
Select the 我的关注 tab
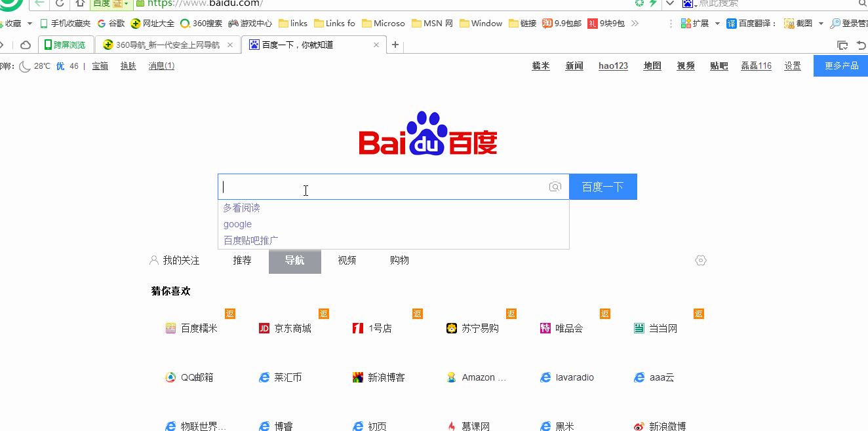(x=174, y=261)
